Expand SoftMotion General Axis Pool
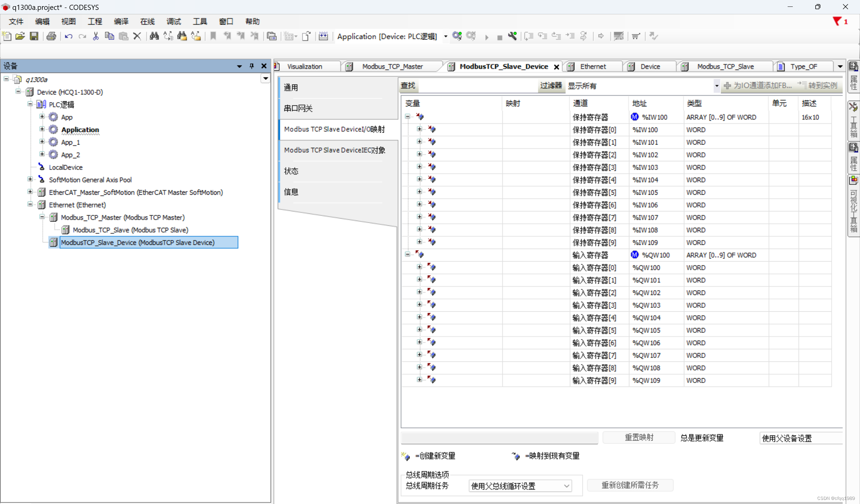860x504 pixels. [30, 179]
